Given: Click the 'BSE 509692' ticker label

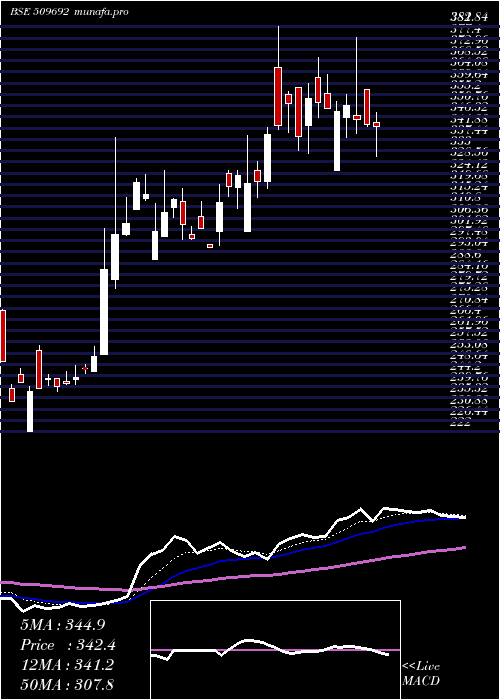Looking at the screenshot, I should pos(39,12).
